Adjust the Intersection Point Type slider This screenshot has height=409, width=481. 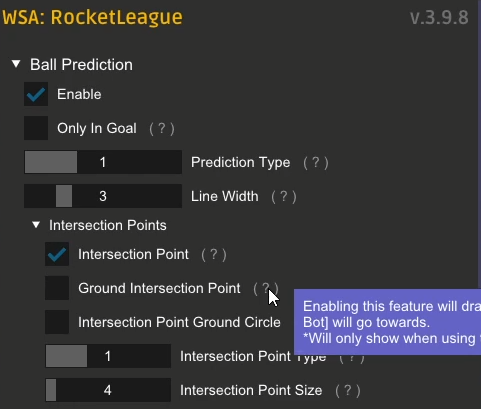pos(108,356)
